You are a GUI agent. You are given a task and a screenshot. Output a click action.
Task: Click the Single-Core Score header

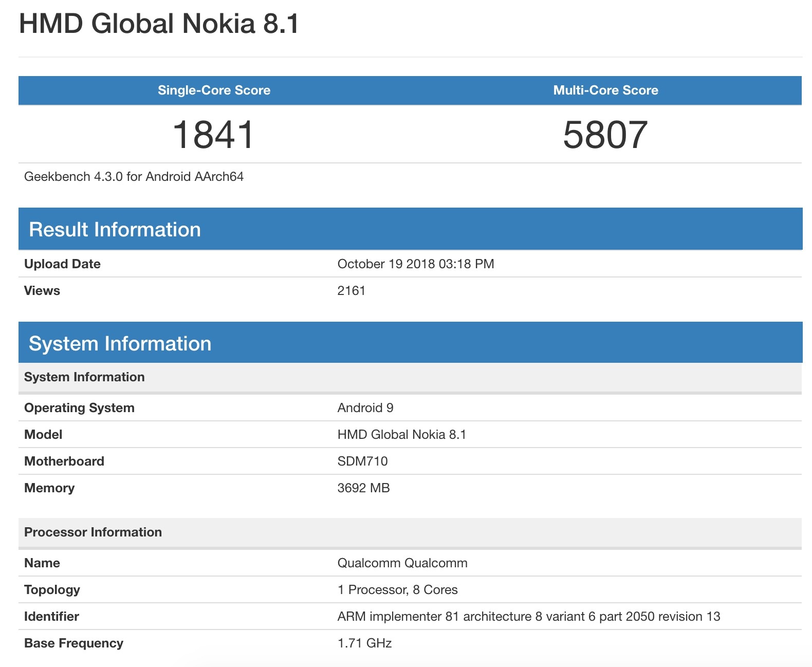click(x=214, y=90)
